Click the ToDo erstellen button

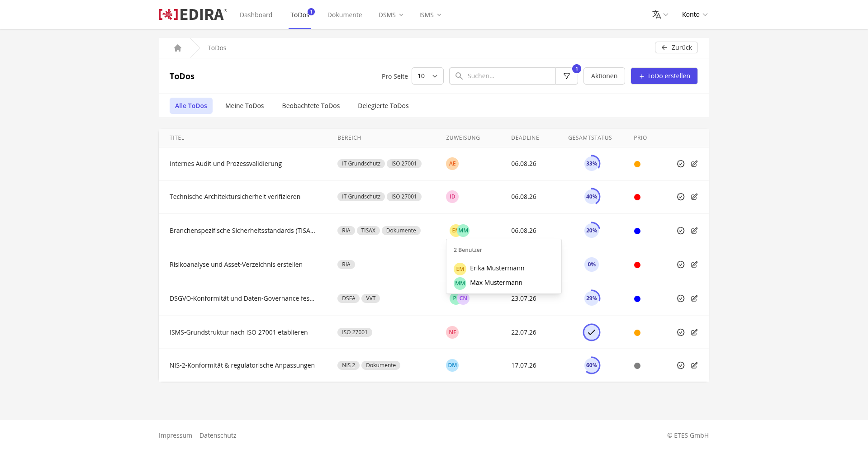point(664,76)
